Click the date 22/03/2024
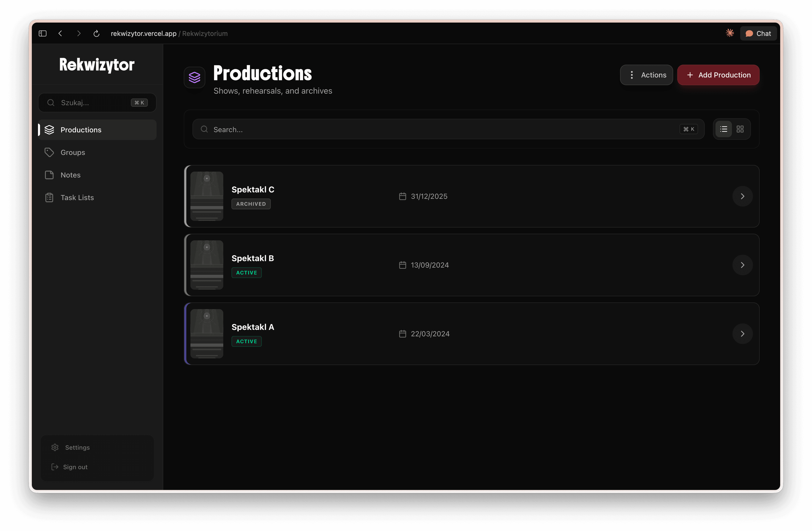812x531 pixels. [430, 334]
